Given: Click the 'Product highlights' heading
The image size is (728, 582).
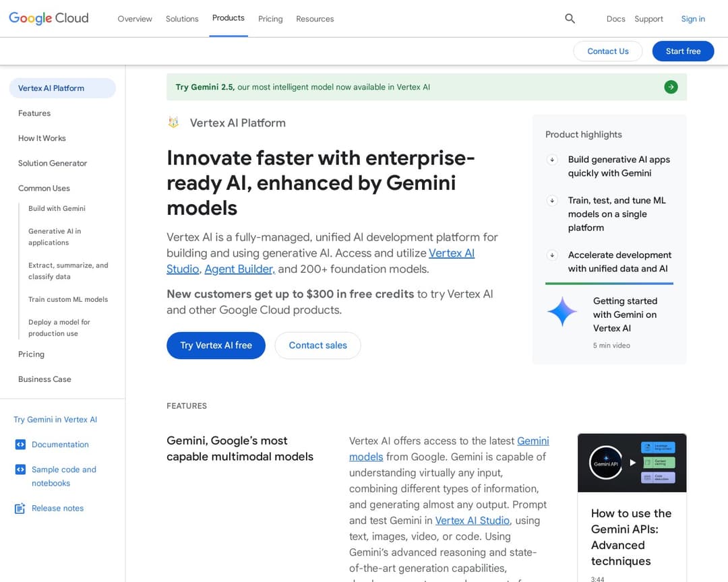Looking at the screenshot, I should (584, 135).
